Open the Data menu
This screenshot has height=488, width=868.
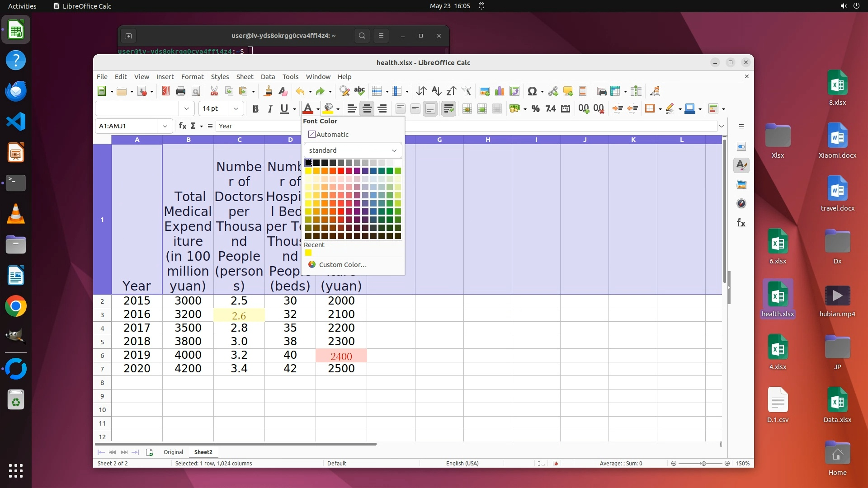click(268, 77)
